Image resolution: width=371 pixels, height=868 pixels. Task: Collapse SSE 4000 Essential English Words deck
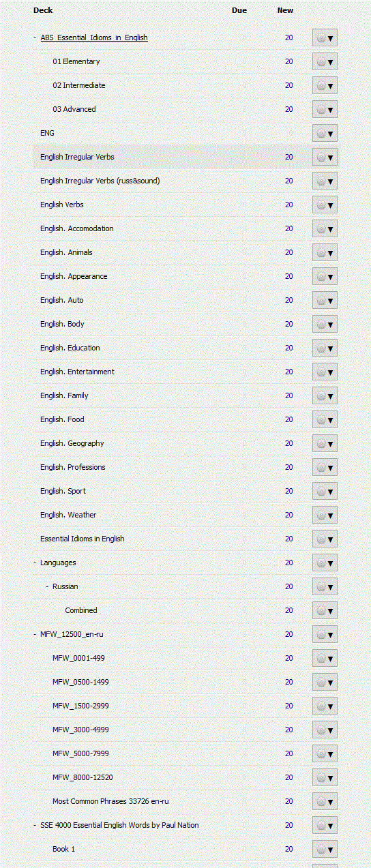click(x=35, y=825)
